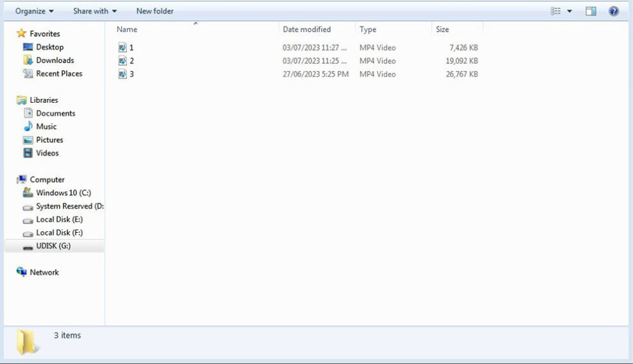Click the MP4 Video type of file 3
633x364 pixels.
377,74
